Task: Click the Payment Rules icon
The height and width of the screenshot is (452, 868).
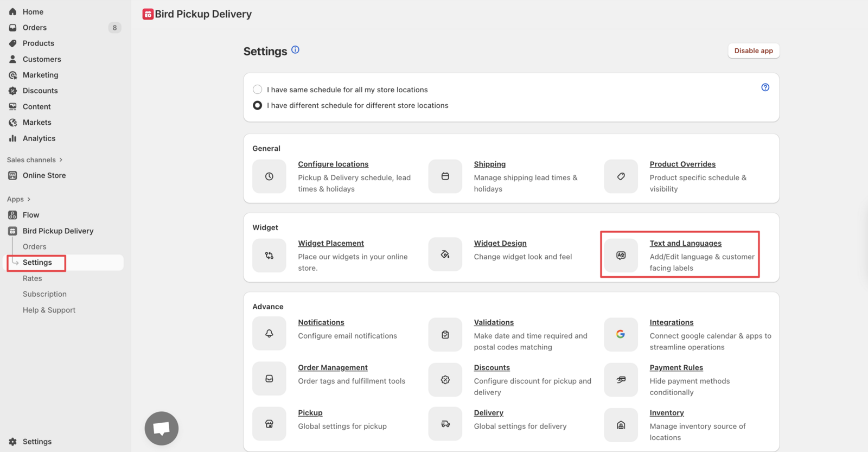Action: pos(621,380)
